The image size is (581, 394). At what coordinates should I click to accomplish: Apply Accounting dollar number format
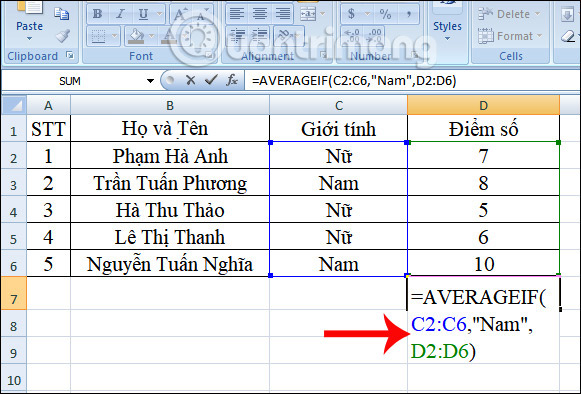pos(351,14)
